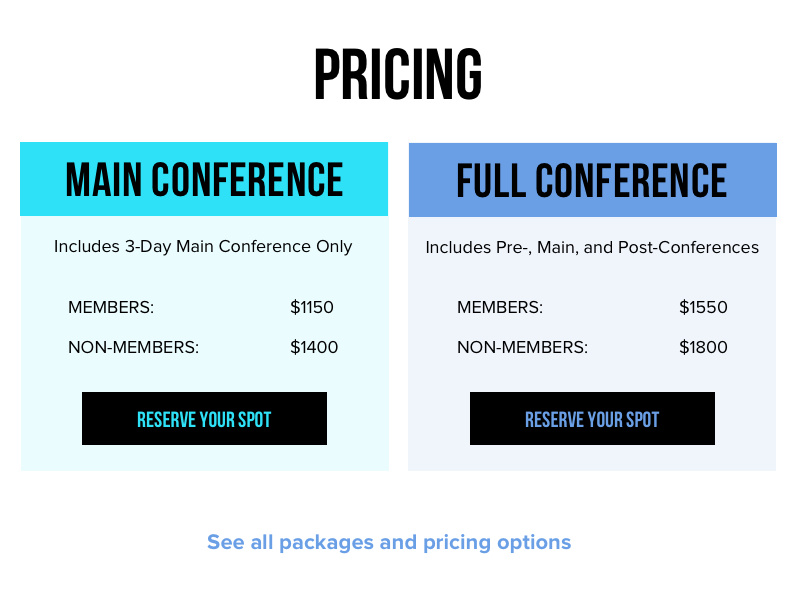
Task: Click the word pricing in the bottom link
Action: [x=456, y=543]
